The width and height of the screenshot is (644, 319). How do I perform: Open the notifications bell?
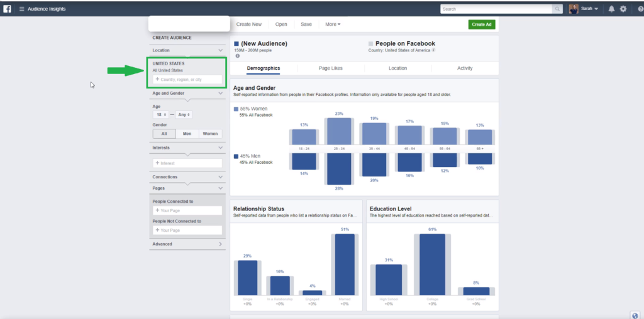(x=611, y=9)
